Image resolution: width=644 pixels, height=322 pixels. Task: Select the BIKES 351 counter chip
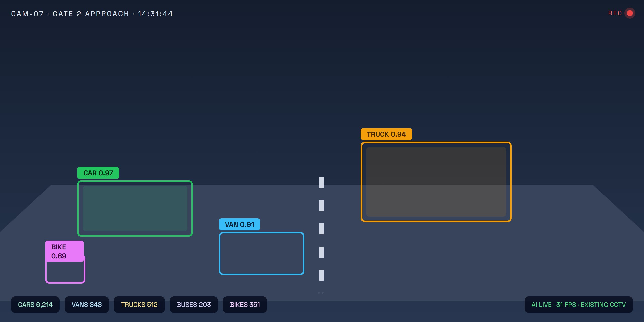245,305
